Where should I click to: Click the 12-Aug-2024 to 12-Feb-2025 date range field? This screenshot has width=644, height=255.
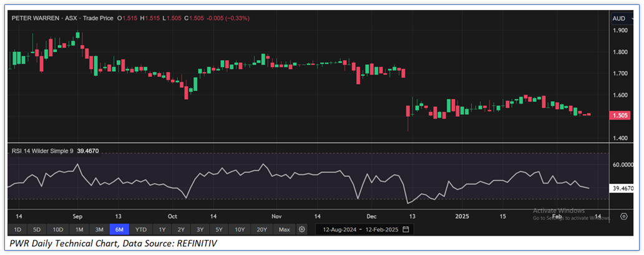pyautogui.click(x=364, y=229)
